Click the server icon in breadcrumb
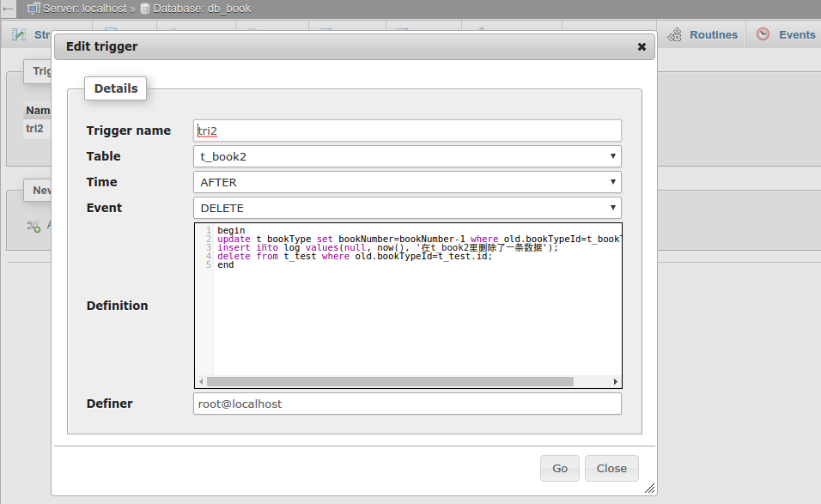 click(33, 9)
